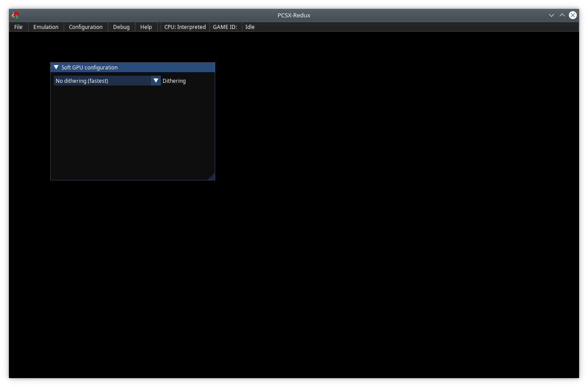Screen dimensions: 588x387
Task: Open the Debug menu
Action: pyautogui.click(x=121, y=27)
